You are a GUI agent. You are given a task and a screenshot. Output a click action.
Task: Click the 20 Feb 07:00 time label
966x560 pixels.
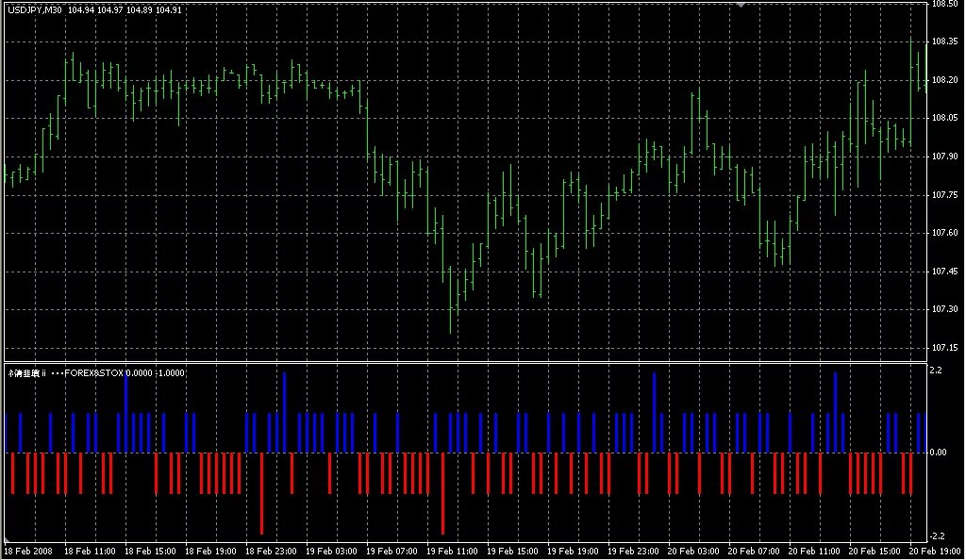pyautogui.click(x=754, y=552)
